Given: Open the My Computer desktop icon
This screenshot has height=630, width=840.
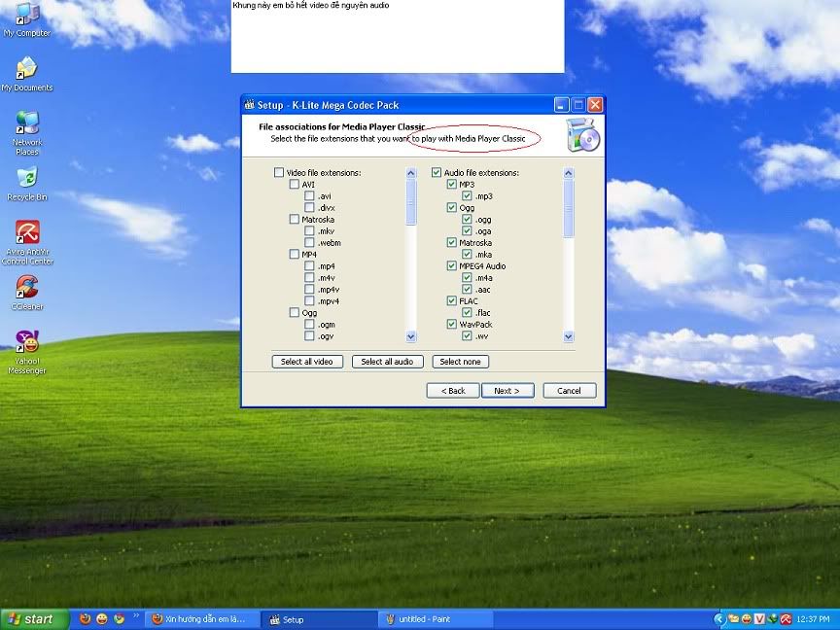Looking at the screenshot, I should [27, 20].
